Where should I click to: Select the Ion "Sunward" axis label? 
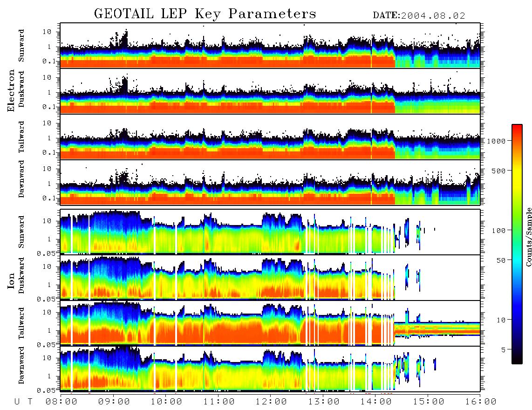pyautogui.click(x=21, y=232)
